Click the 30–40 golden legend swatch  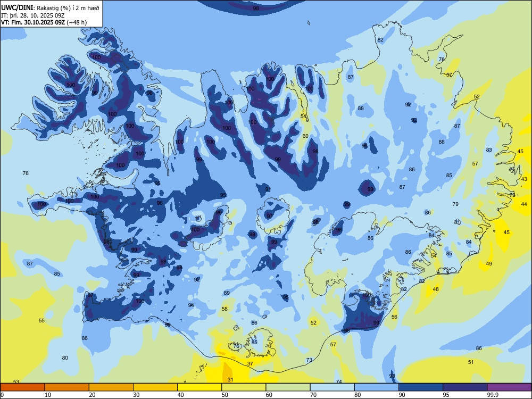[x=155, y=387]
